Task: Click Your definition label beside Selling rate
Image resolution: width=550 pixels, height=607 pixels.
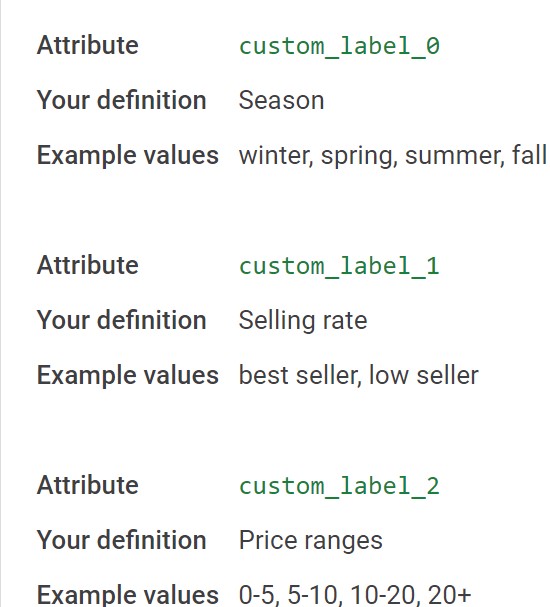Action: (122, 320)
